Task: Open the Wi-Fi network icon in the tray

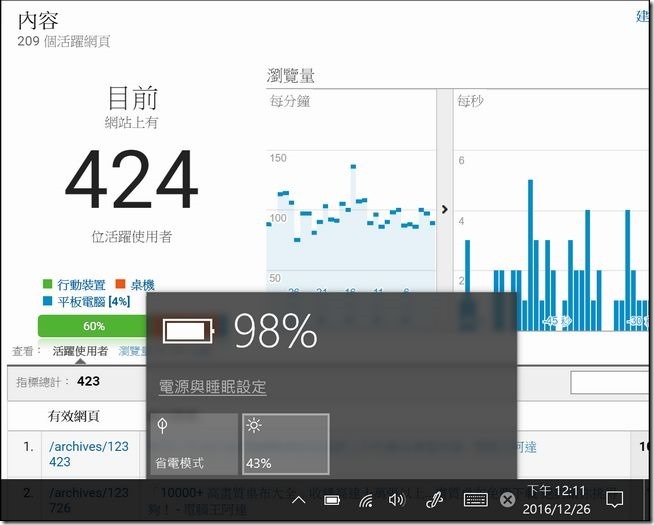Action: 366,500
